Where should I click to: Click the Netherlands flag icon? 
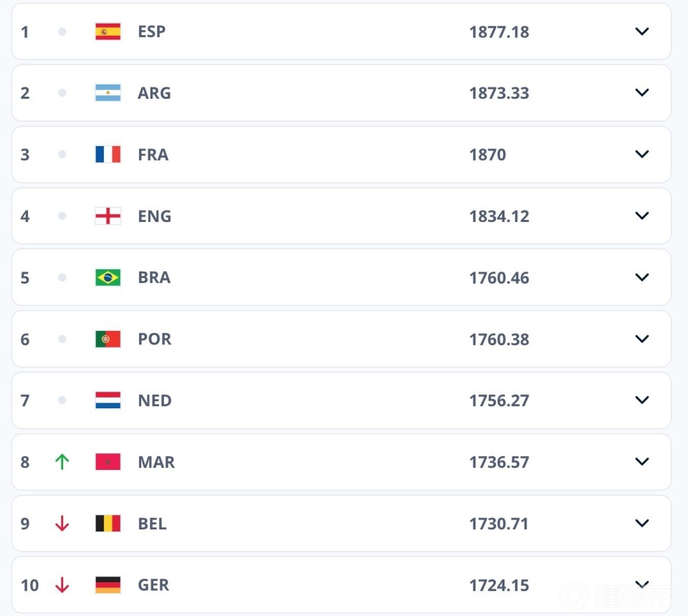pos(107,400)
